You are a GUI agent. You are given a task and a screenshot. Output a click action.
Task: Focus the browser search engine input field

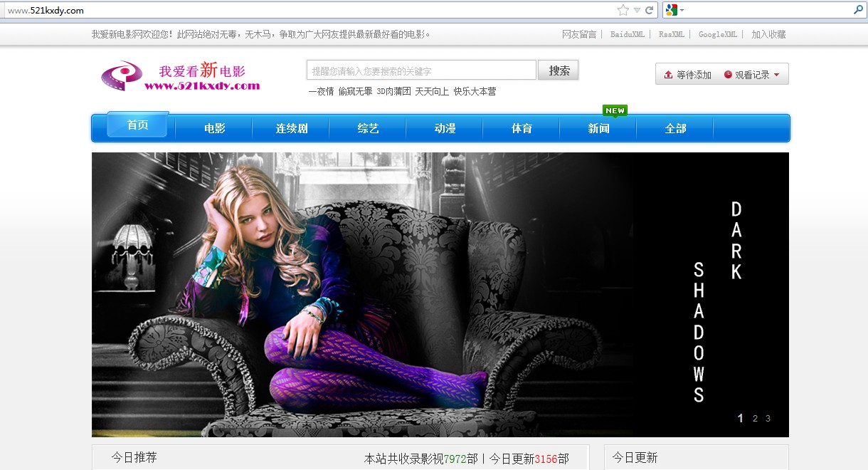click(x=768, y=10)
